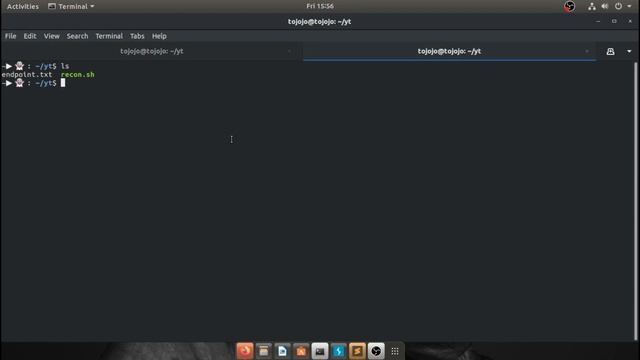Screen dimensions: 640x360
Task: Open OBS Studio from the dock
Action: click(376, 351)
